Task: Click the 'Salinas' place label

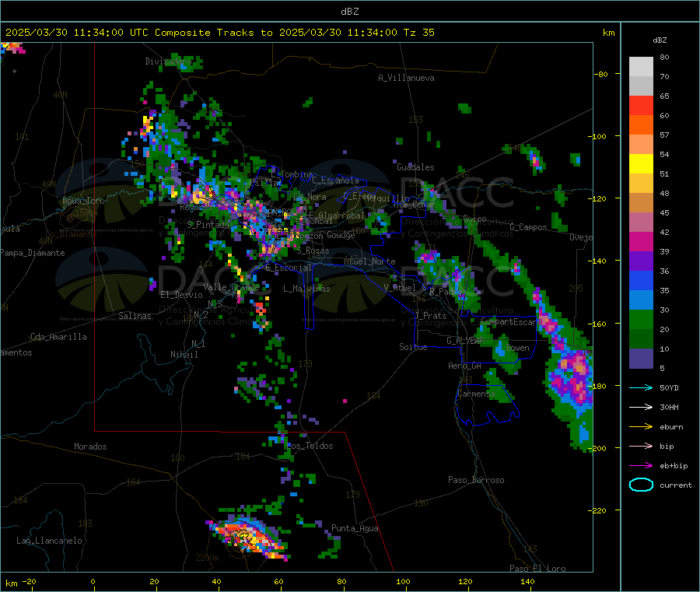Action: pos(135,316)
